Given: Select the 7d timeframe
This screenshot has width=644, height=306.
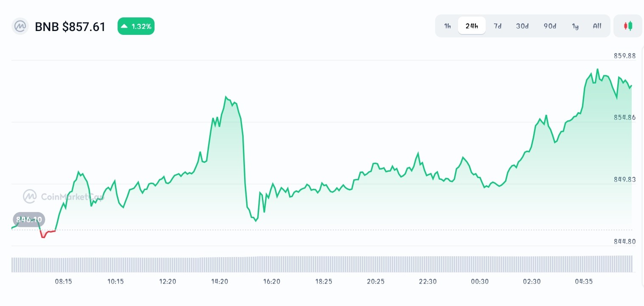Looking at the screenshot, I should pos(498,26).
